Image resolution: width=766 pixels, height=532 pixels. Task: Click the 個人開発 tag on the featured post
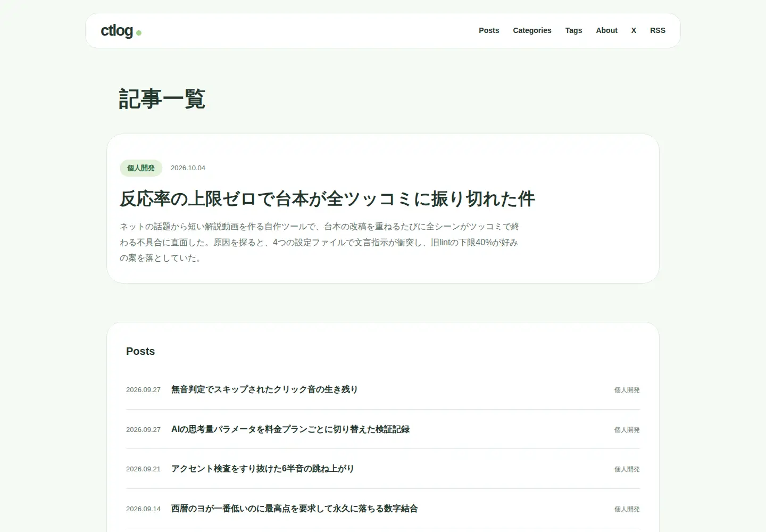[141, 168]
